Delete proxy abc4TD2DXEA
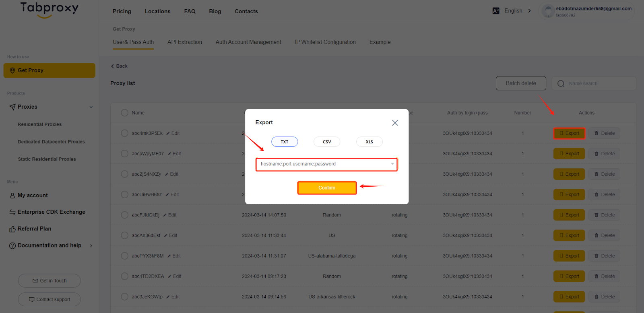Viewport: 644px width, 313px height. pyautogui.click(x=605, y=276)
